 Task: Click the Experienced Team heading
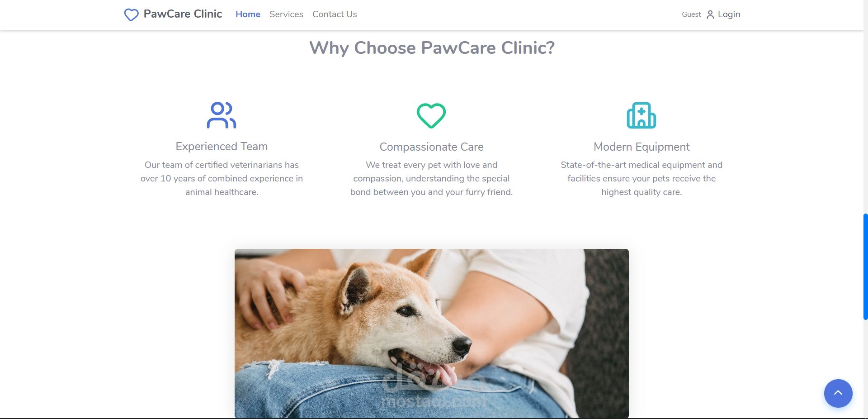222,147
